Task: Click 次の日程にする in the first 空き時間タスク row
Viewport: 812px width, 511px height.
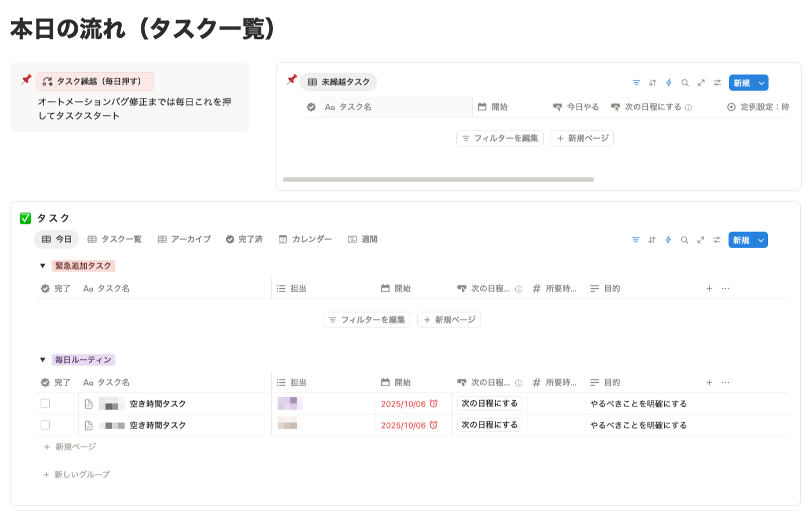Action: pos(490,403)
